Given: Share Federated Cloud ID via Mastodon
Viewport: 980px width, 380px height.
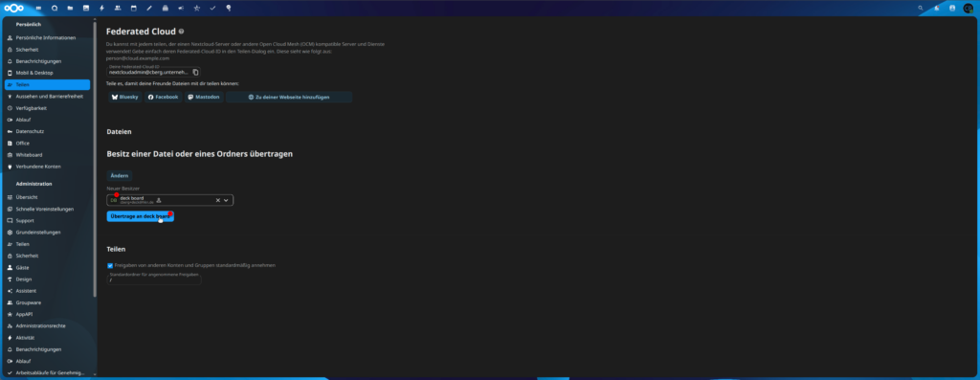Looking at the screenshot, I should [x=204, y=98].
